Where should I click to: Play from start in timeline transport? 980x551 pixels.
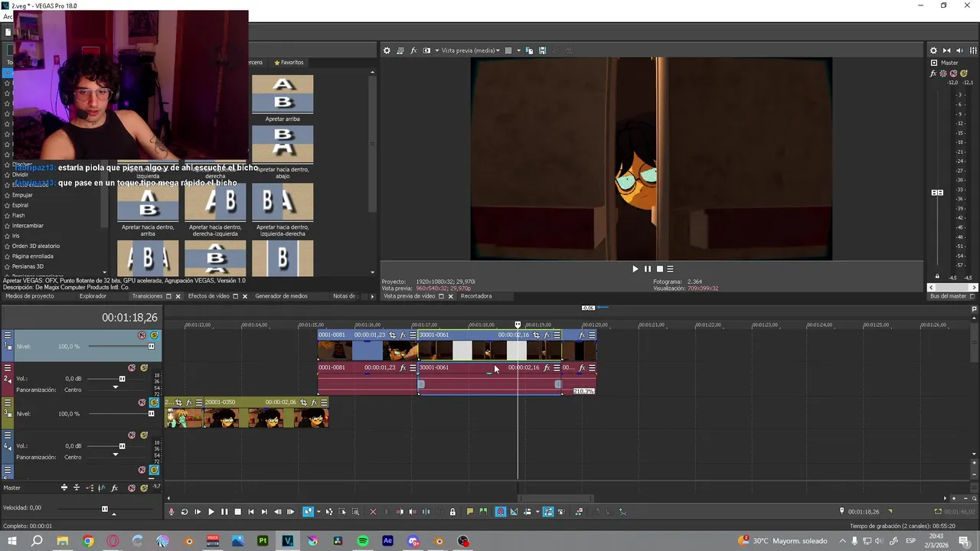(x=198, y=512)
